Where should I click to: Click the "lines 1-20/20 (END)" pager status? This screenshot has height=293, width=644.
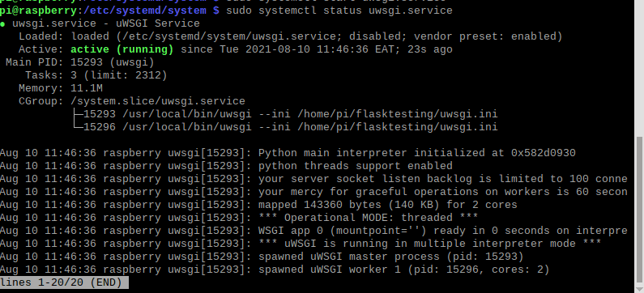(64, 282)
